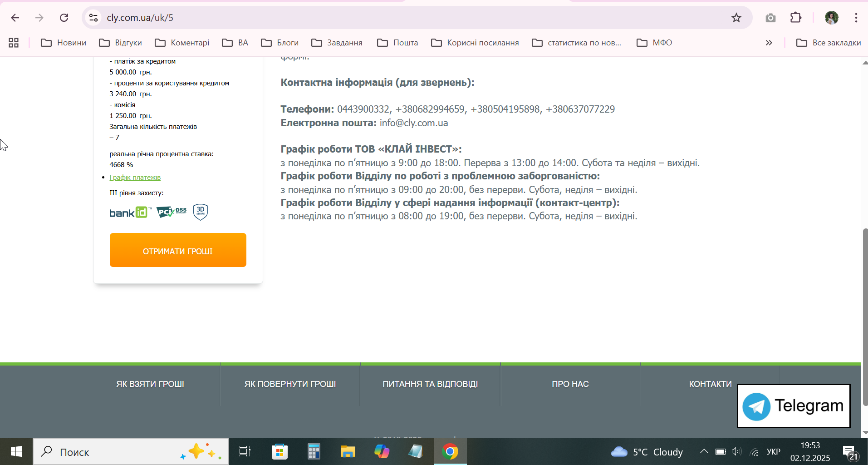Click phone number +380637077229

click(x=580, y=109)
